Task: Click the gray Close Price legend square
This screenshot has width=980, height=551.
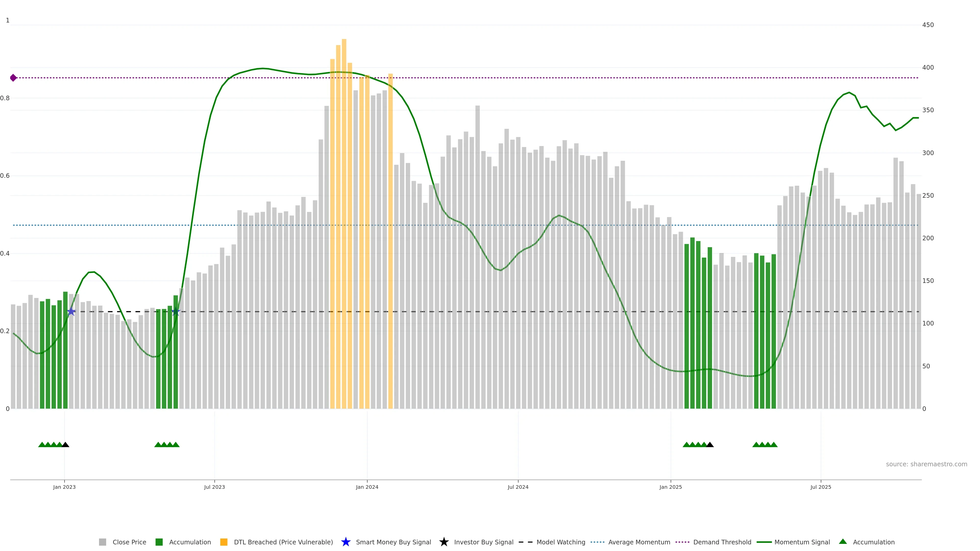Action: pos(102,542)
